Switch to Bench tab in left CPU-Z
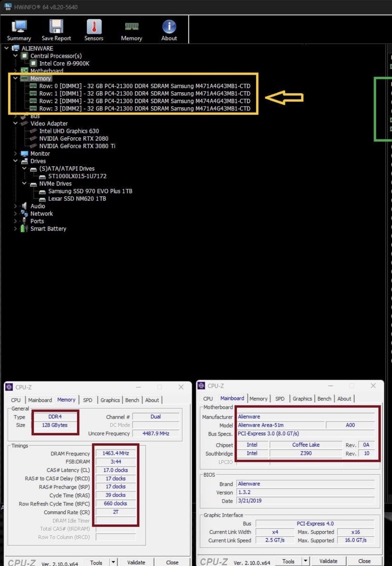Viewport: 392px width, 566px height. point(132,400)
